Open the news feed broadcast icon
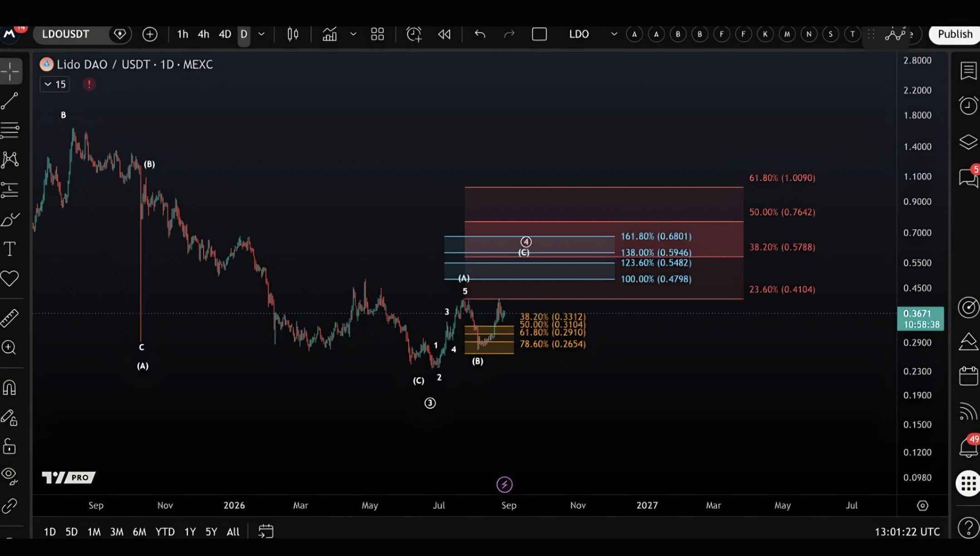The image size is (980, 556). (968, 412)
